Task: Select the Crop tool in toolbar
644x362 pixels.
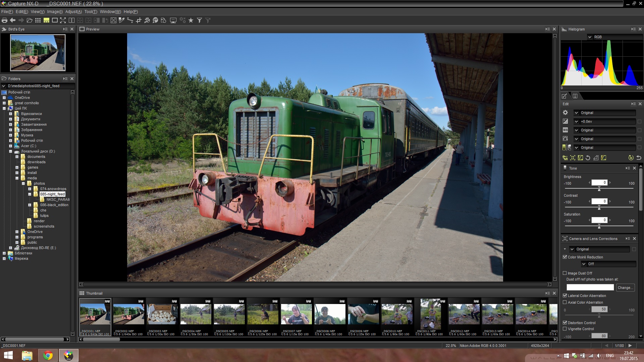Action: click(x=139, y=20)
